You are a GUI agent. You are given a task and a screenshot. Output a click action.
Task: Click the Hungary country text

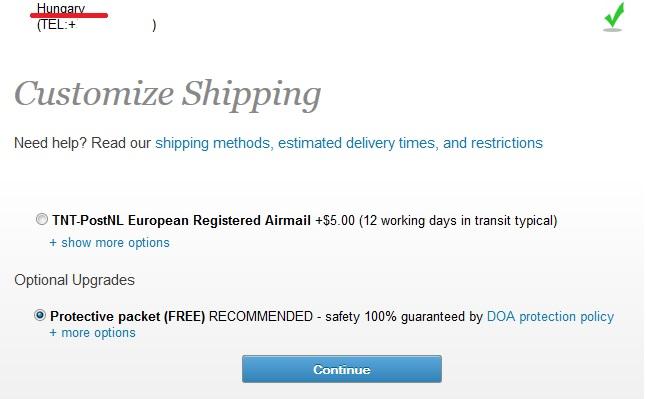point(61,7)
